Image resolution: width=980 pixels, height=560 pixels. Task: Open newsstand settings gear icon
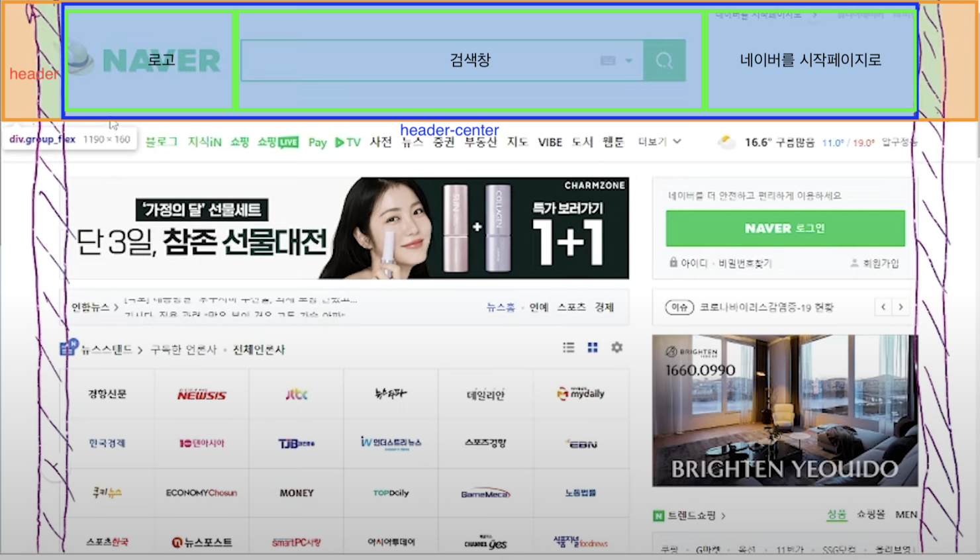point(616,348)
